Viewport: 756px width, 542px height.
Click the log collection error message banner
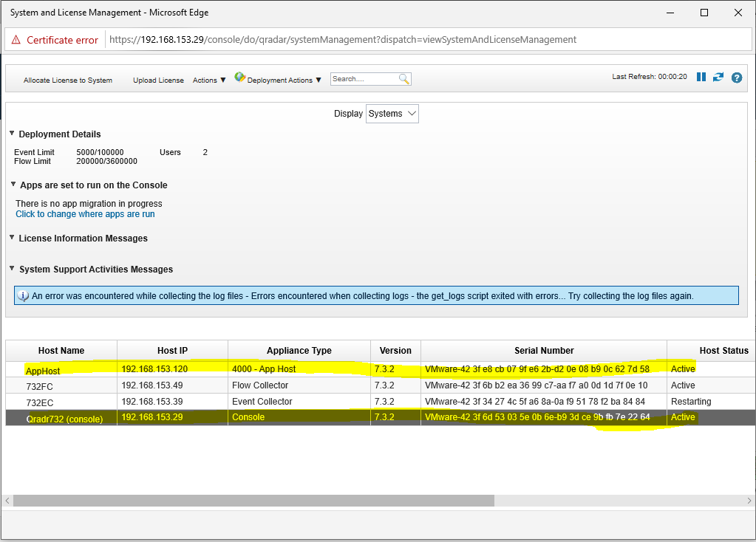(x=377, y=296)
